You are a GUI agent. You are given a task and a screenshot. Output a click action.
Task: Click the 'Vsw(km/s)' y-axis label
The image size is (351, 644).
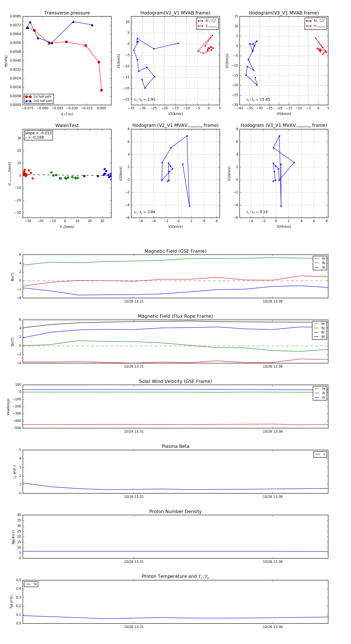8,407
